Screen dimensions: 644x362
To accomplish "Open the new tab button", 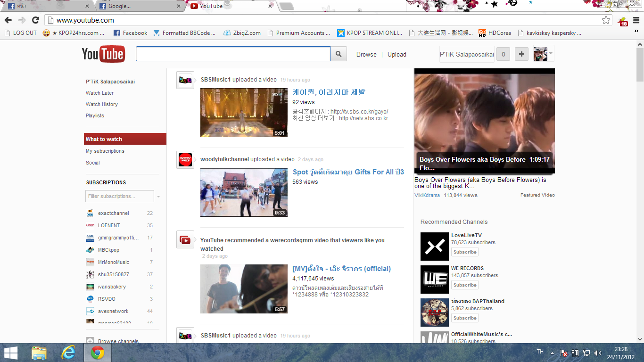I will click(x=287, y=6).
